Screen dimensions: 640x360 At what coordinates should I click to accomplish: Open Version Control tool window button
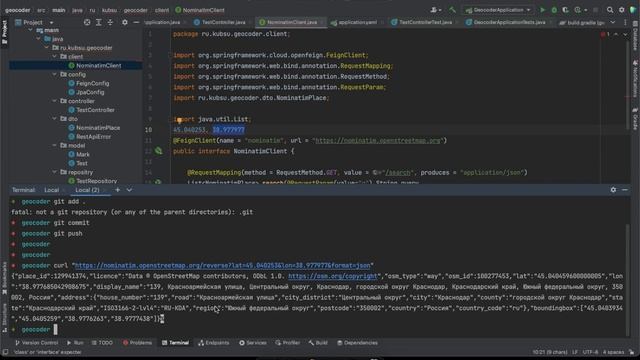click(x=36, y=343)
